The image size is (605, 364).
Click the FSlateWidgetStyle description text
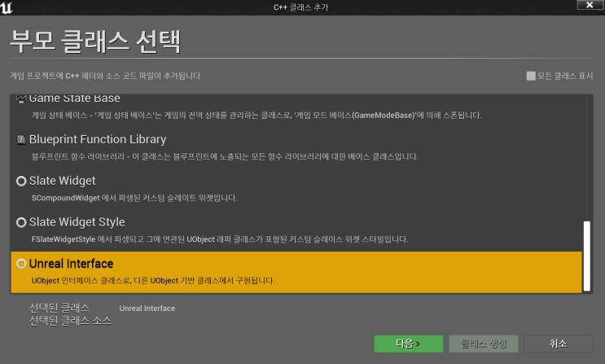pyautogui.click(x=220, y=239)
